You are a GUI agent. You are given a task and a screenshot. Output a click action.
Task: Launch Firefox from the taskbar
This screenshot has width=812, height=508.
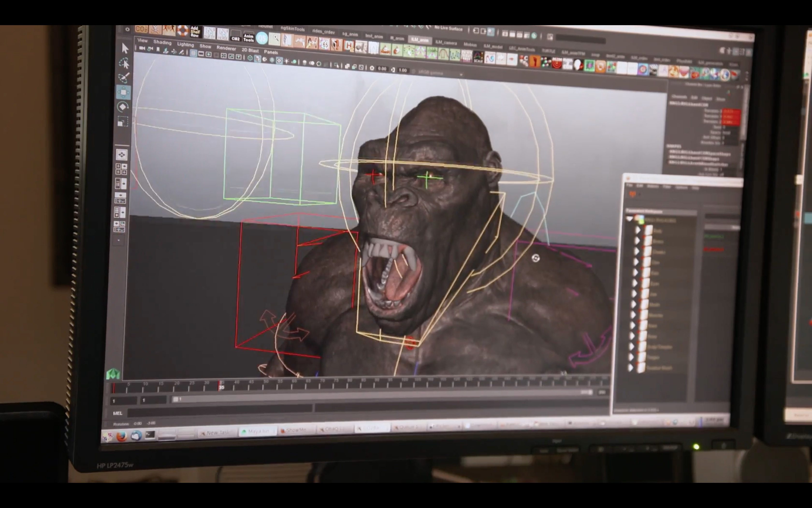(x=122, y=436)
